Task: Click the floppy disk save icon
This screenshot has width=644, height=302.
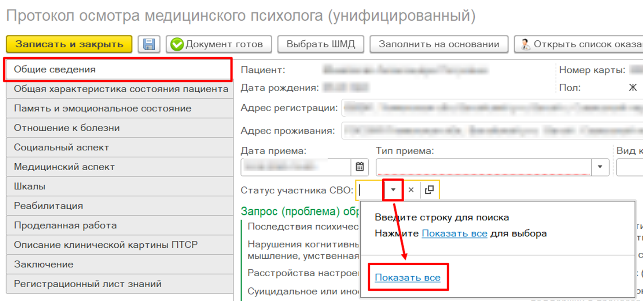Action: (149, 44)
